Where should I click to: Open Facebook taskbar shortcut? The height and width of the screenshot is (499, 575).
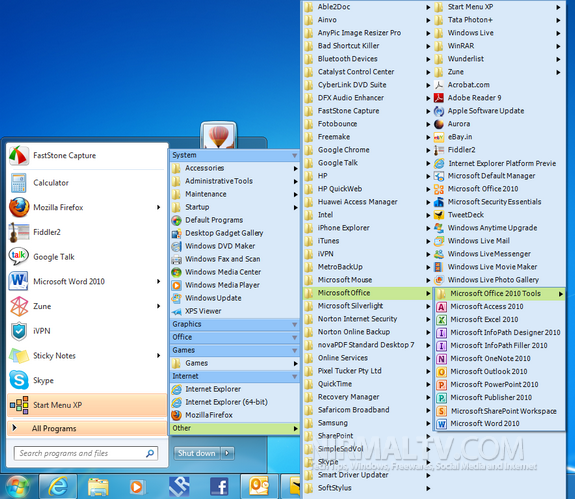click(219, 487)
